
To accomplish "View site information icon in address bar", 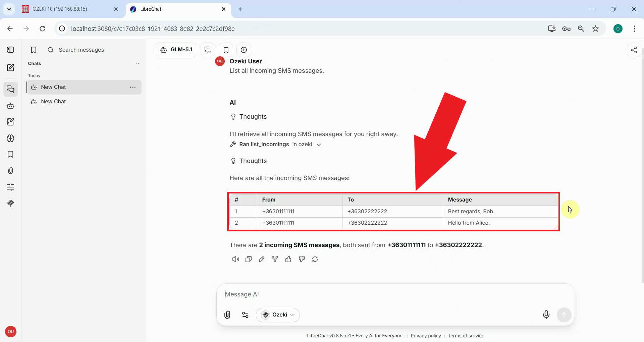I will 62,29.
